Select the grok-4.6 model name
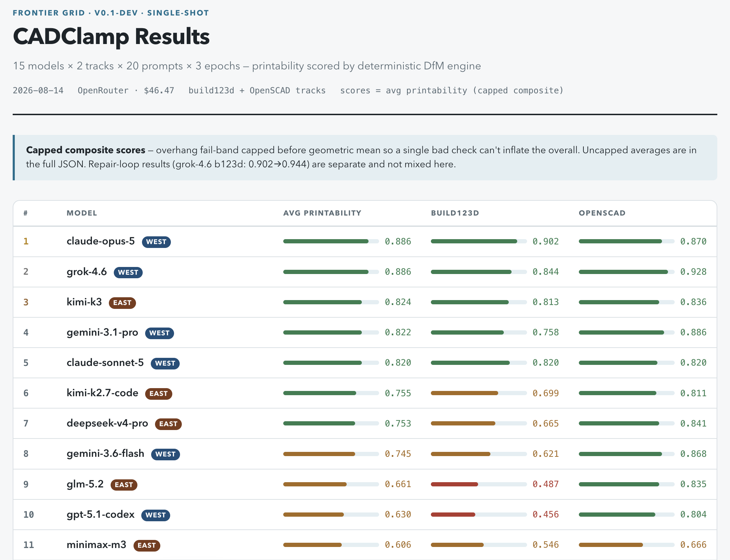The height and width of the screenshot is (560, 730). click(87, 272)
